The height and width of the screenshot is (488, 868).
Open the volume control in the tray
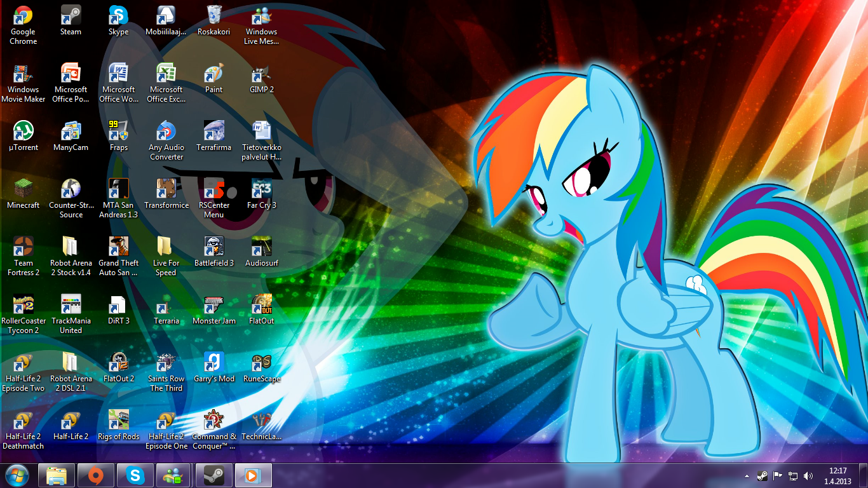[808, 476]
